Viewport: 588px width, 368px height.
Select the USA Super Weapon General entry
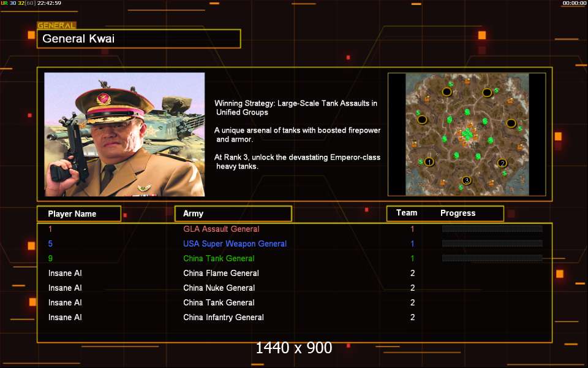tap(235, 243)
